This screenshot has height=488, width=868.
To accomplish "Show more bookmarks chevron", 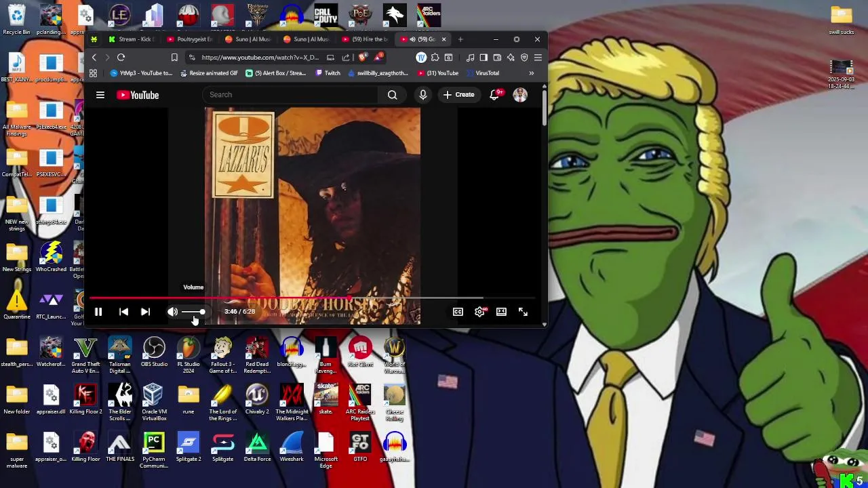I will point(532,73).
